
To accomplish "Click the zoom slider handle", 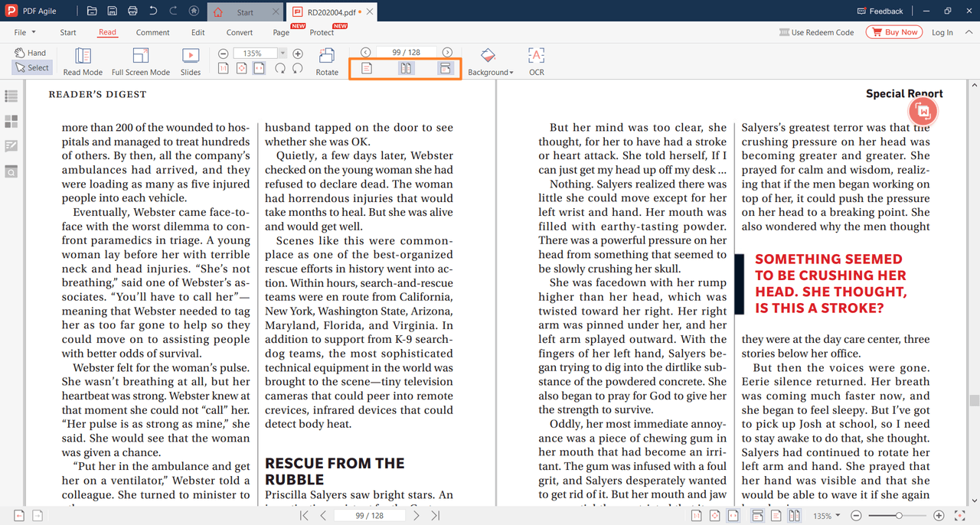I will (x=900, y=515).
